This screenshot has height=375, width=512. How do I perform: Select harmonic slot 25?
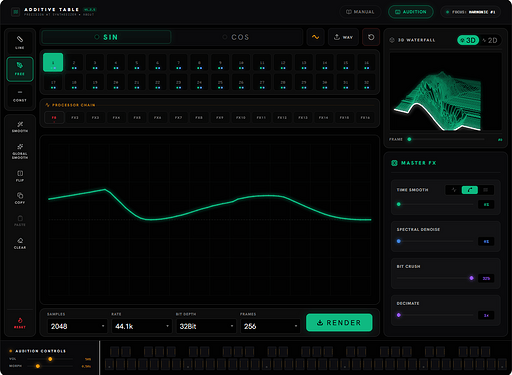click(x=220, y=82)
